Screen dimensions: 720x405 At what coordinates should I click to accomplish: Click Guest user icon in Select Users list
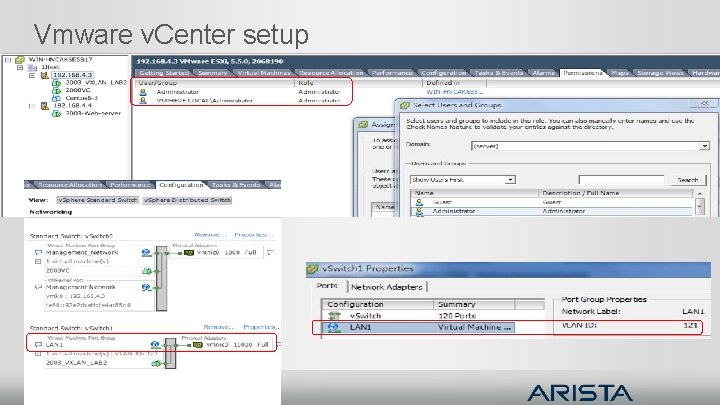pos(419,202)
